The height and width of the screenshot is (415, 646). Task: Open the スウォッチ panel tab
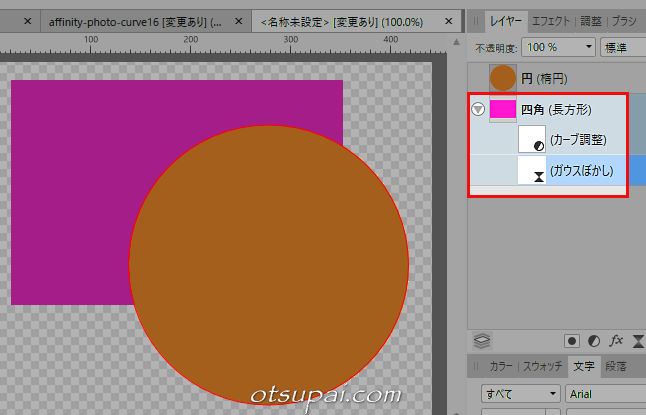point(541,366)
